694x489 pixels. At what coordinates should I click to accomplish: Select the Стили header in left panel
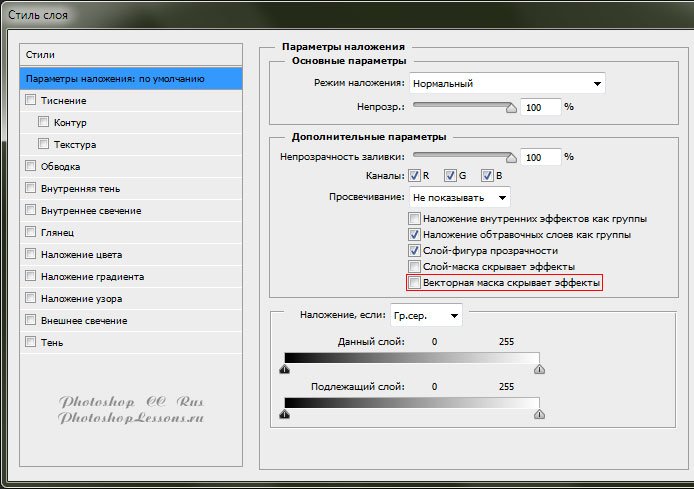point(42,55)
